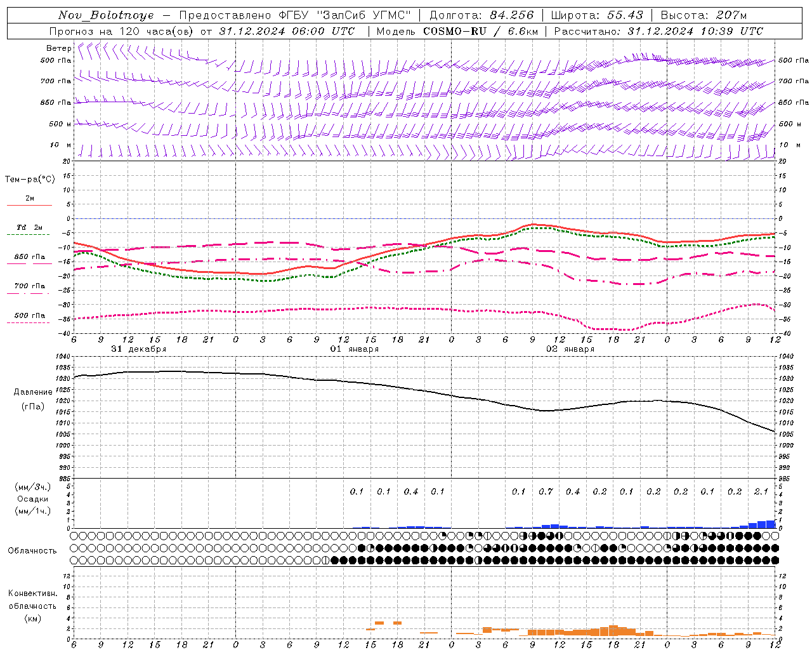This screenshot has height=650, width=812.
Task: Click the green dashed Td 2м legend line
Action: click(29, 235)
